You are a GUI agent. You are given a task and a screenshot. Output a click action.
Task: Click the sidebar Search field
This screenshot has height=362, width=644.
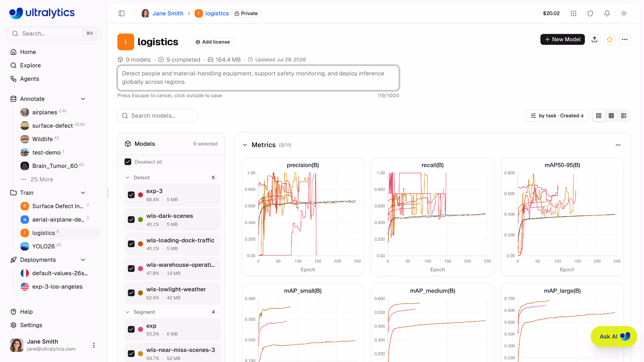click(x=54, y=34)
